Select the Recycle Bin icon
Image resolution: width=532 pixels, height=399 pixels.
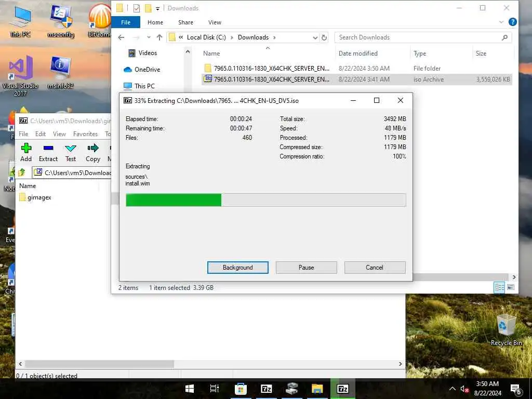(x=506, y=329)
